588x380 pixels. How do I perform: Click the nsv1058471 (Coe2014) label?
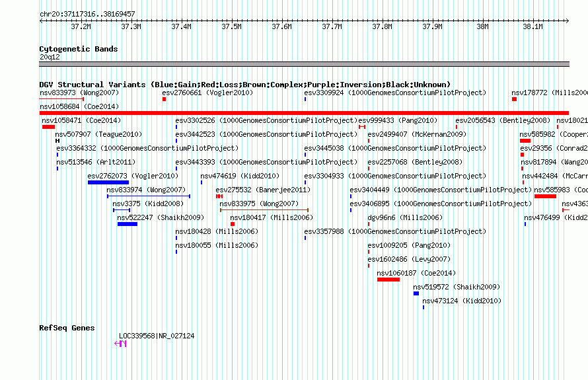coord(81,120)
